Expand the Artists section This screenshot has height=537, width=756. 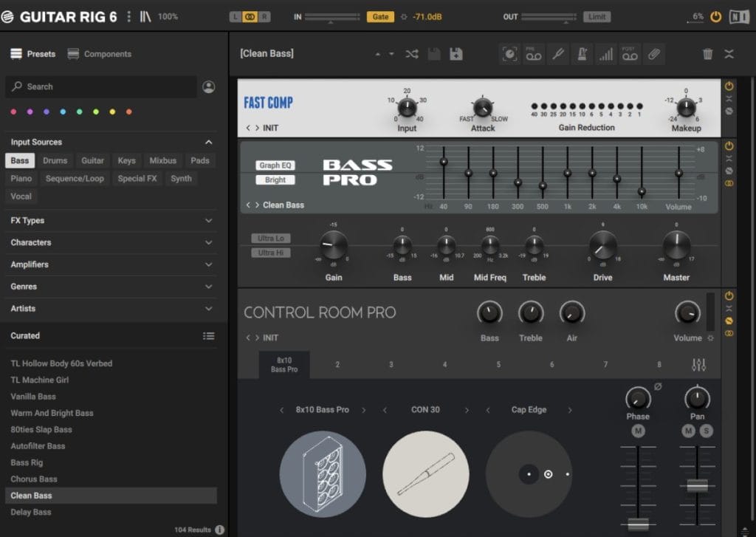click(209, 308)
